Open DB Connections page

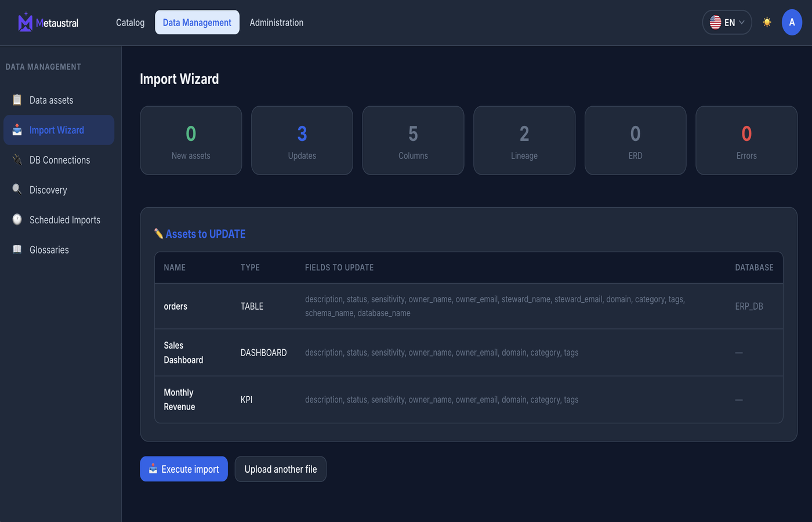(59, 159)
